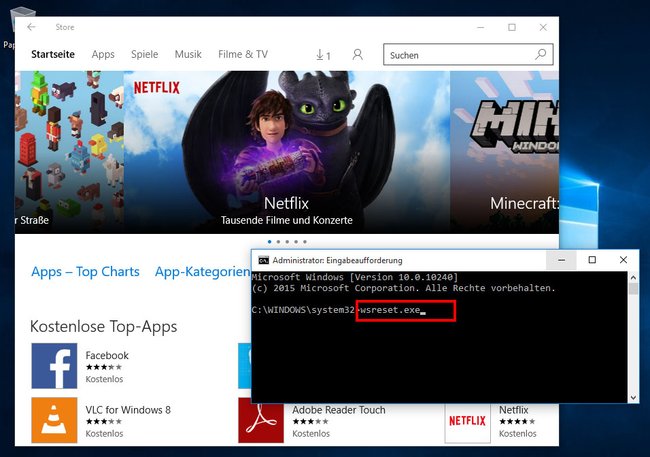Click the wsreset.exe command text

click(390, 310)
